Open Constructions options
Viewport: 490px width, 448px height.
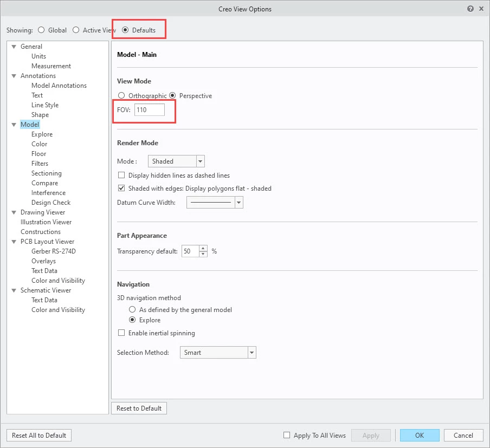pos(41,231)
